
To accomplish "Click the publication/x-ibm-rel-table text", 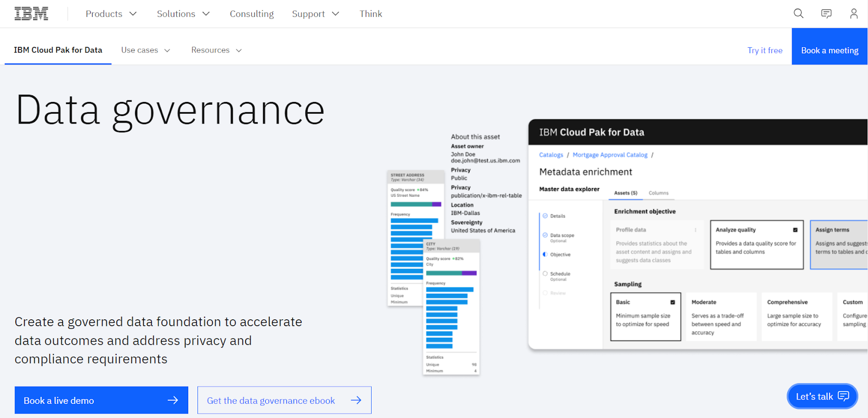I will (x=486, y=196).
